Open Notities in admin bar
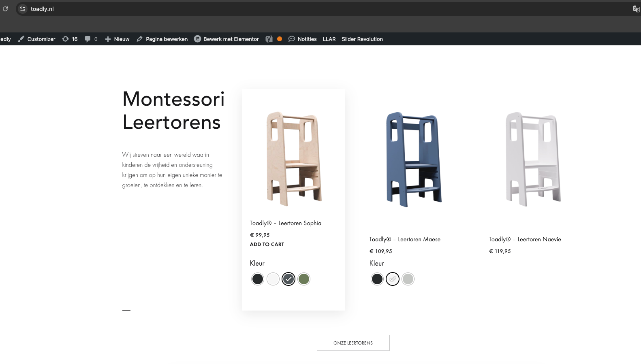The width and height of the screenshot is (641, 364). 302,39
